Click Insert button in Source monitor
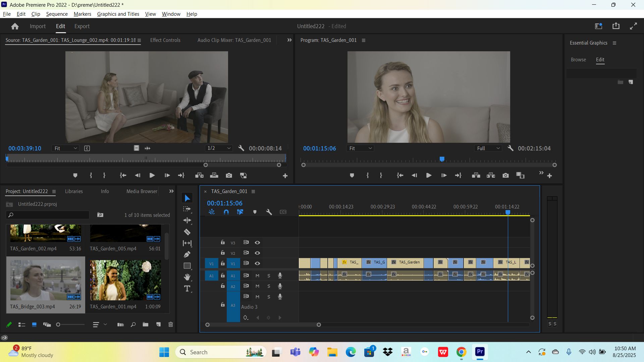 199,175
